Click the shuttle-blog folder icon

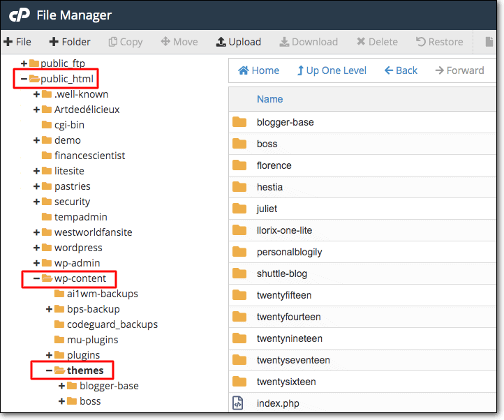pyautogui.click(x=239, y=273)
